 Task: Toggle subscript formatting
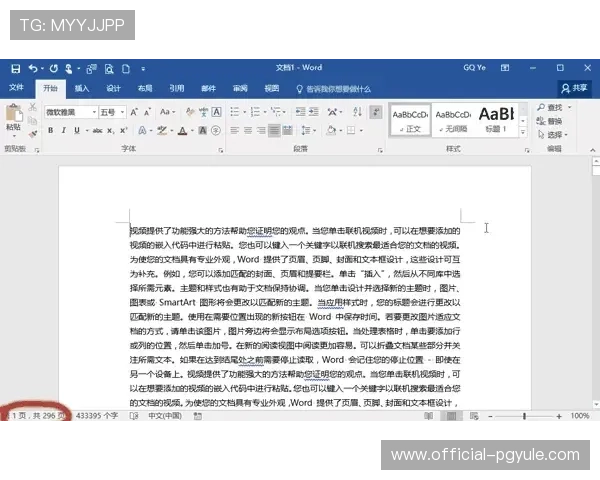[110, 131]
